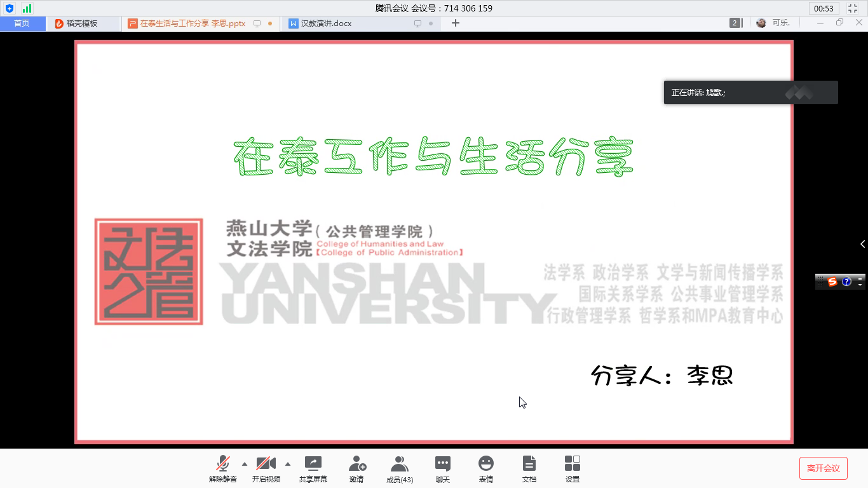Open the invite (邀请) dialog
This screenshot has width=868, height=488.
pos(356,469)
